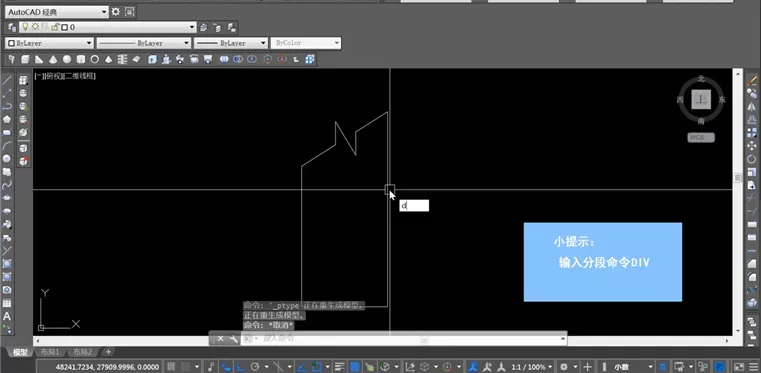This screenshot has width=761, height=373.
Task: Click the [-] viewport controls label
Action: tap(38, 76)
